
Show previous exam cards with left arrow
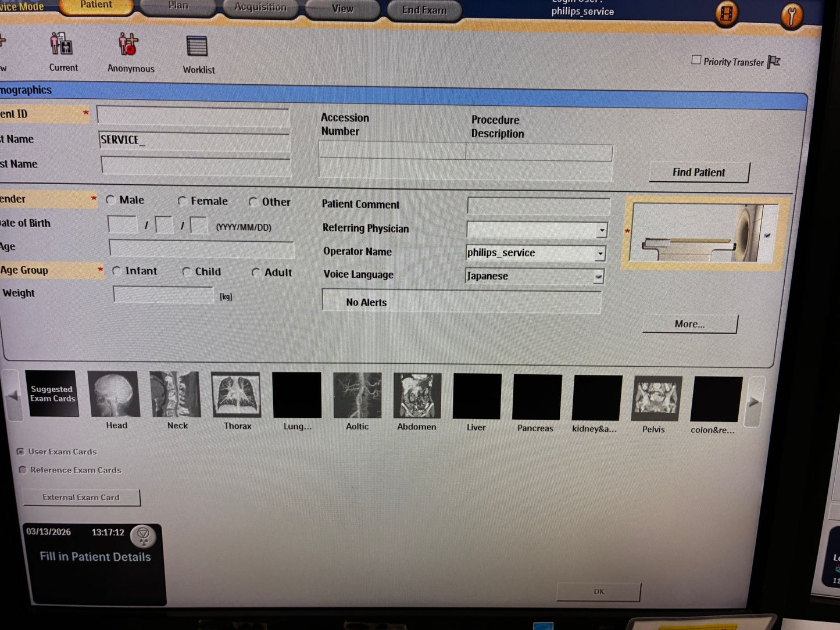(12, 397)
